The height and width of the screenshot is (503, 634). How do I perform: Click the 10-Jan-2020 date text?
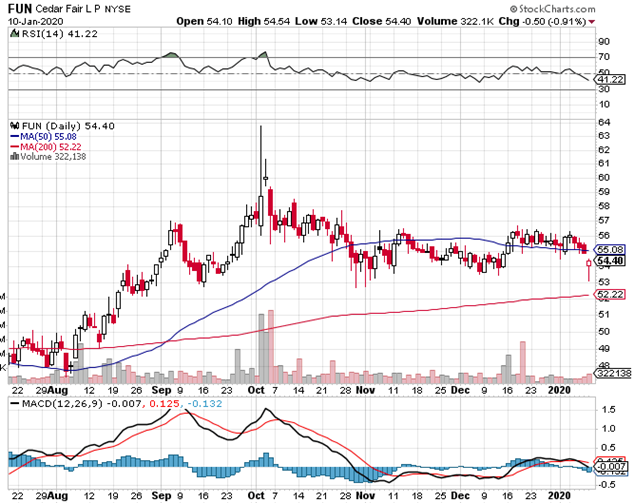35,21
